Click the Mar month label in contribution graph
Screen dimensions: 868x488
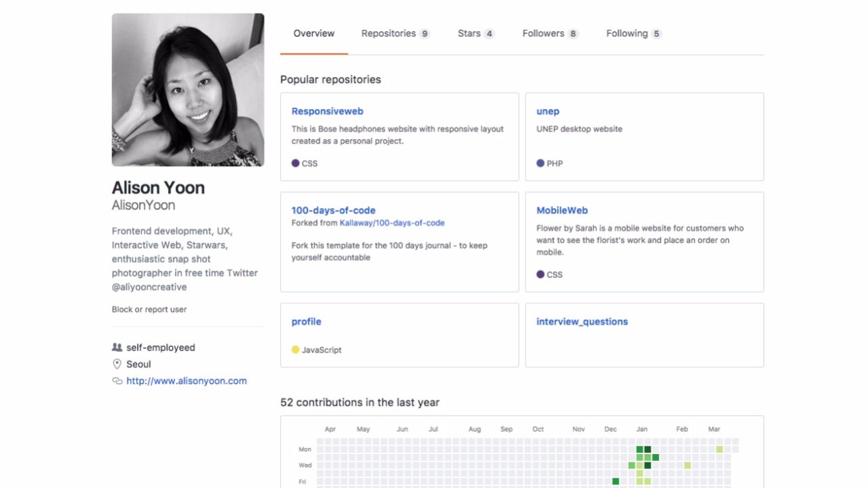(714, 429)
